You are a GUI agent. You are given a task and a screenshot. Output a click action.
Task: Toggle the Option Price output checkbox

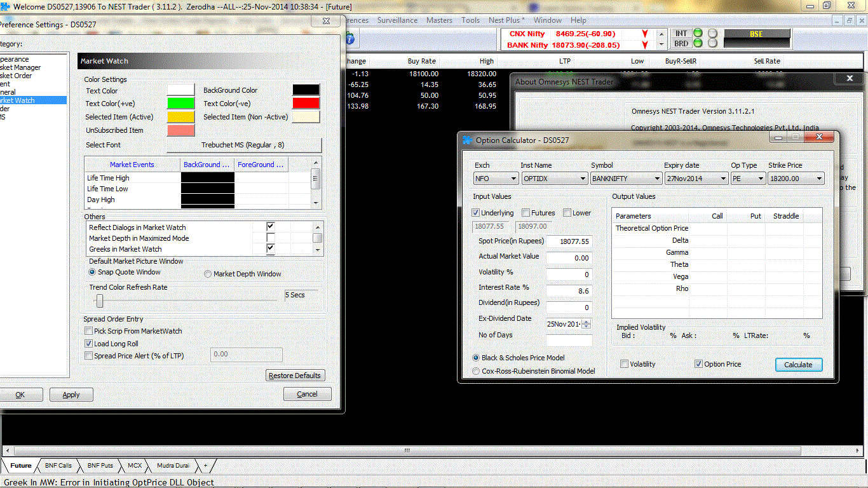point(698,364)
